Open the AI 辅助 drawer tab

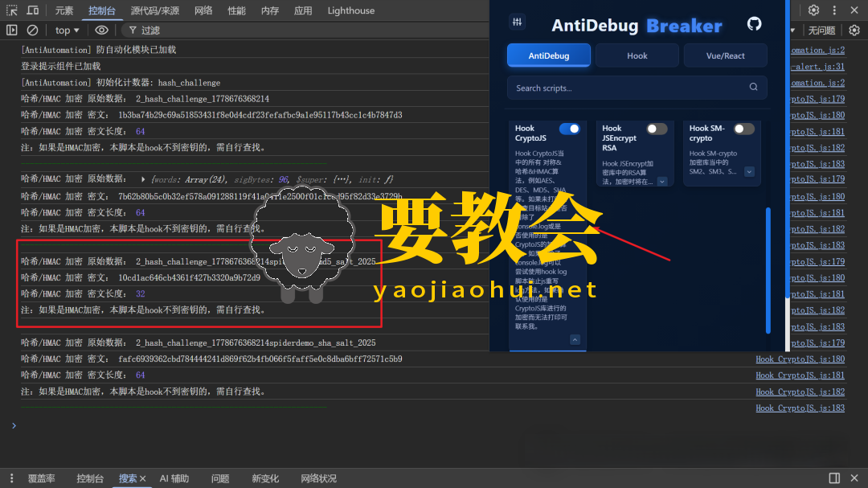[174, 478]
